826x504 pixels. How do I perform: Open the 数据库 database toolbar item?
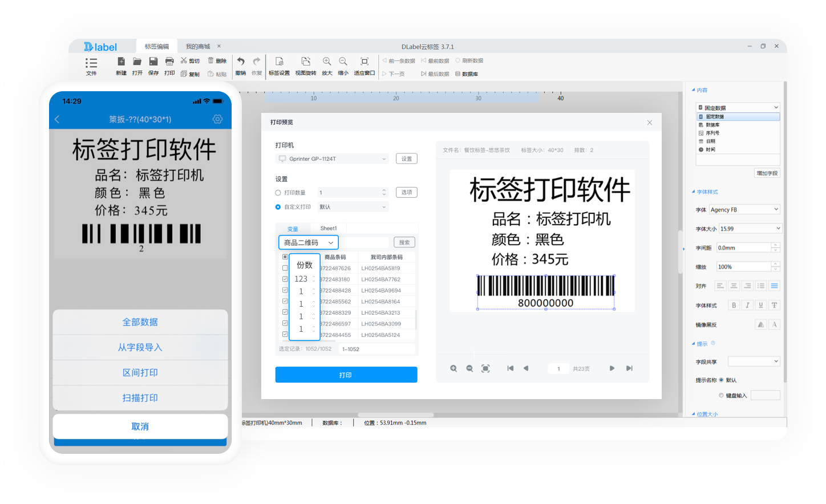point(467,74)
